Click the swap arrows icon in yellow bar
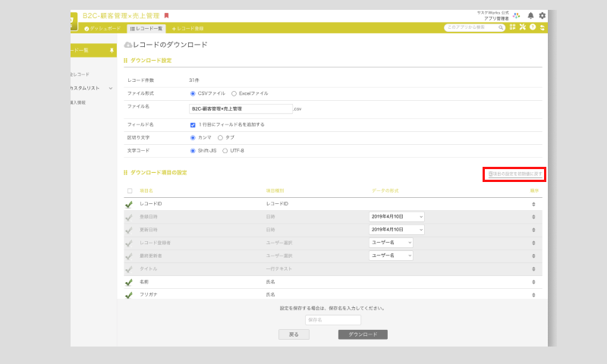The width and height of the screenshot is (607, 364). point(543,27)
